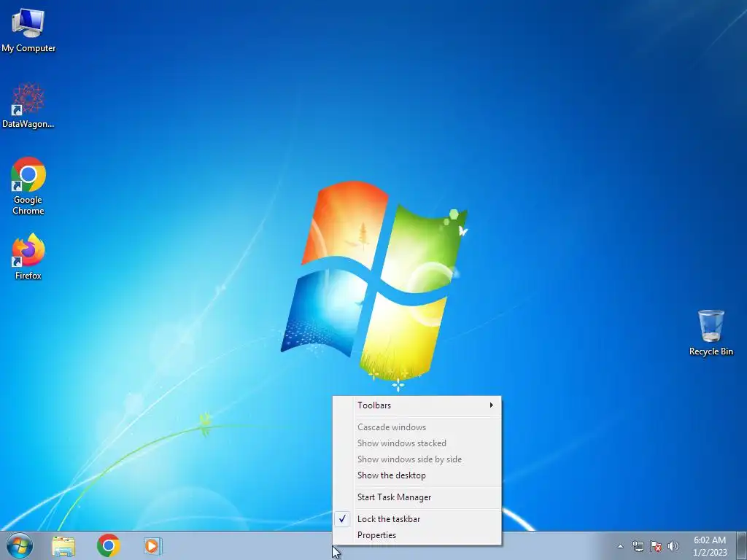Open the Action Center flag icon
Image resolution: width=747 pixels, height=560 pixels.
[x=656, y=546]
